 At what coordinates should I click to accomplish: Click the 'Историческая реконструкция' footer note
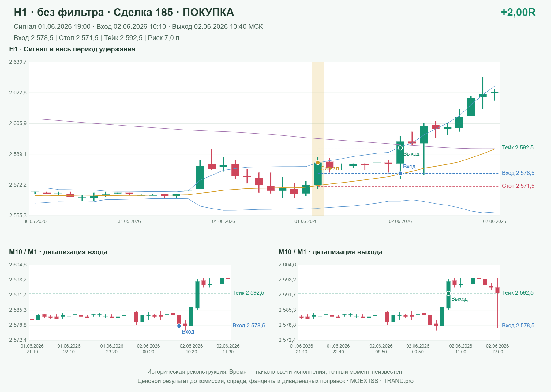[x=275, y=372]
